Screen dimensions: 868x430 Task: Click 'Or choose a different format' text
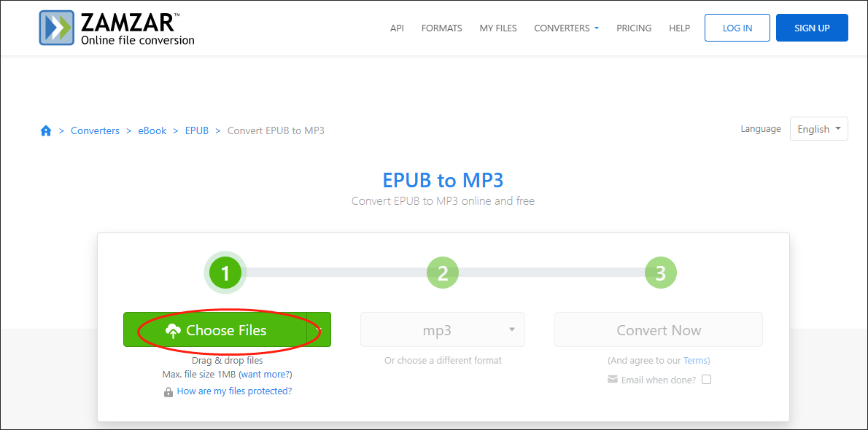pyautogui.click(x=443, y=360)
